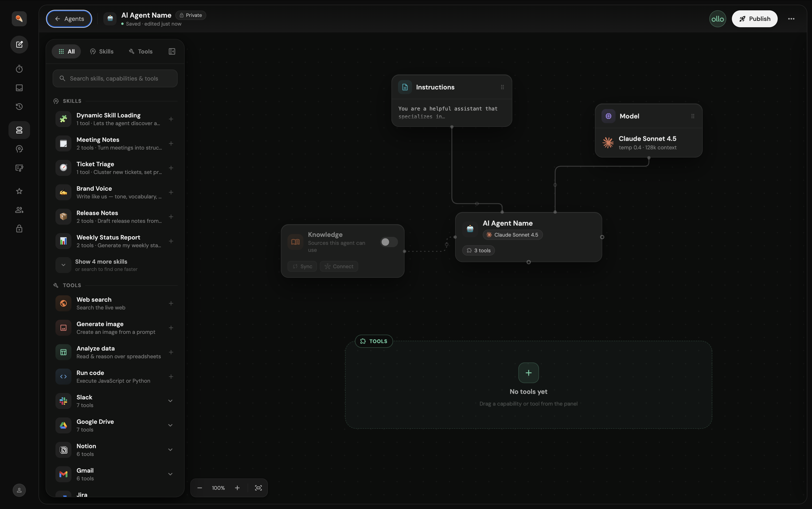
Task: Zoom in with the plus button
Action: pyautogui.click(x=237, y=488)
